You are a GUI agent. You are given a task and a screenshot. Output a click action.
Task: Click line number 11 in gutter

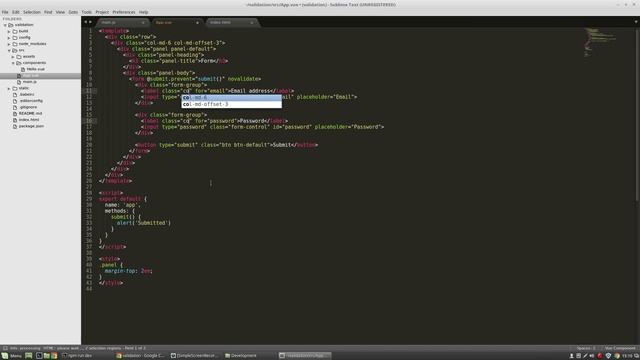point(89,91)
